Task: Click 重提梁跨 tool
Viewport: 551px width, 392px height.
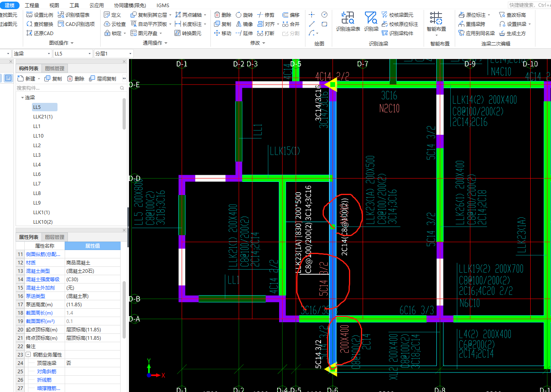Action: (x=472, y=24)
